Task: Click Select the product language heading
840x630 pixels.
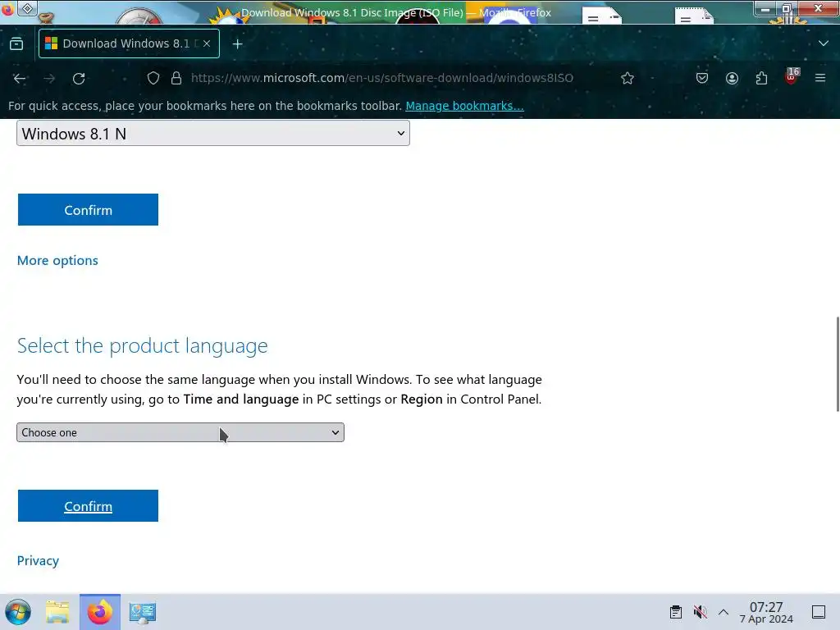Action: pyautogui.click(x=142, y=346)
